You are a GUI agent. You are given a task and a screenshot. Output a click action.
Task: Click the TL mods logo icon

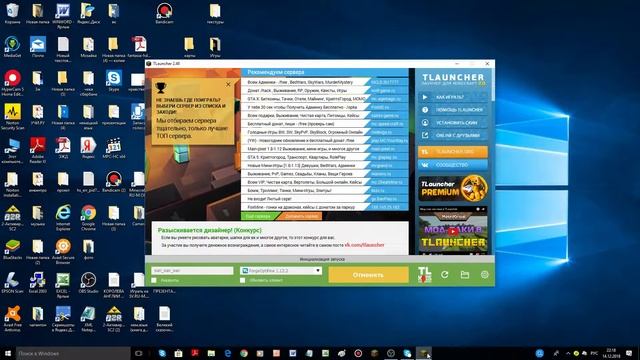pos(424,275)
